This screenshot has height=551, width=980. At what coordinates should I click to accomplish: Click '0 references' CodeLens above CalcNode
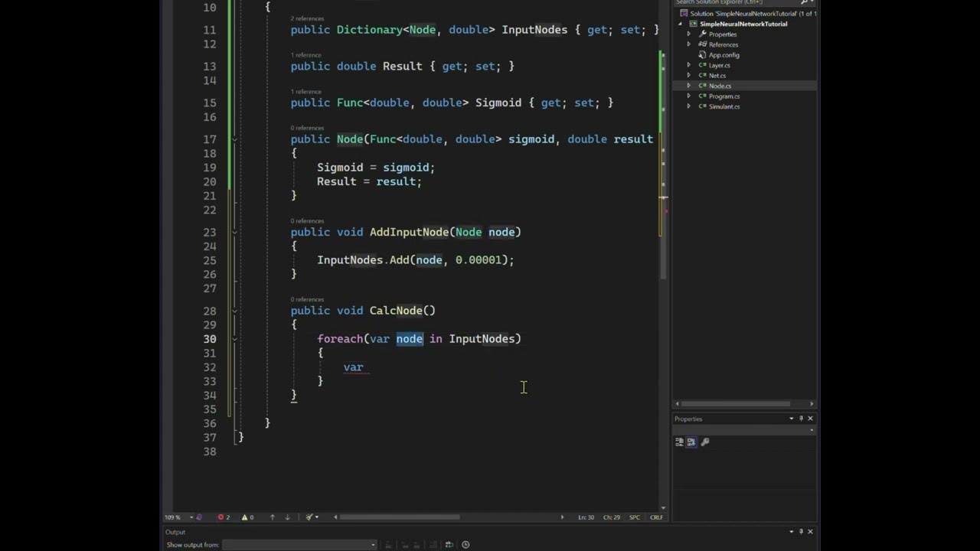[307, 300]
